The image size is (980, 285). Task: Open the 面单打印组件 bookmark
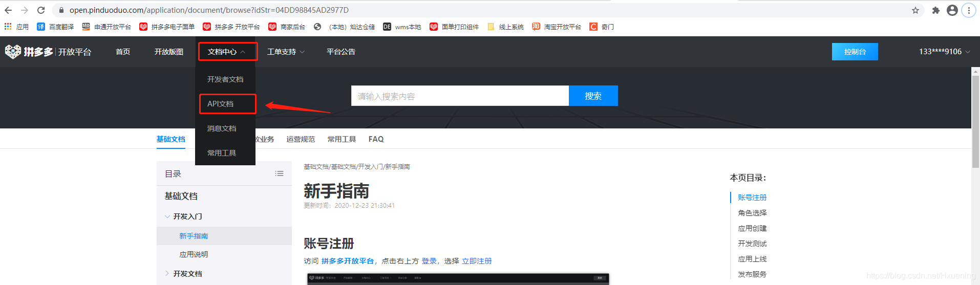[x=454, y=27]
